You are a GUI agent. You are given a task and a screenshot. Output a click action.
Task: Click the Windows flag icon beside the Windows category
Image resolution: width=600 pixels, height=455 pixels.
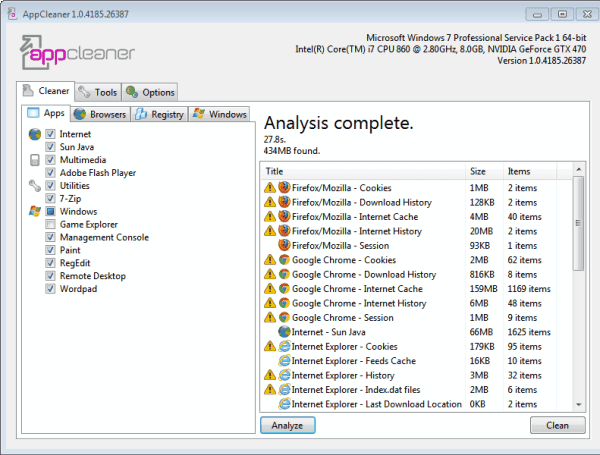(35, 211)
